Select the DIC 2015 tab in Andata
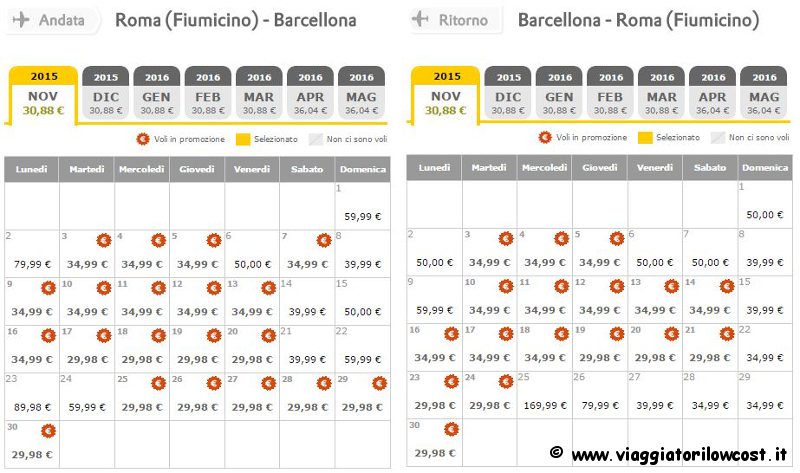This screenshot has height=473, width=800. [x=106, y=93]
